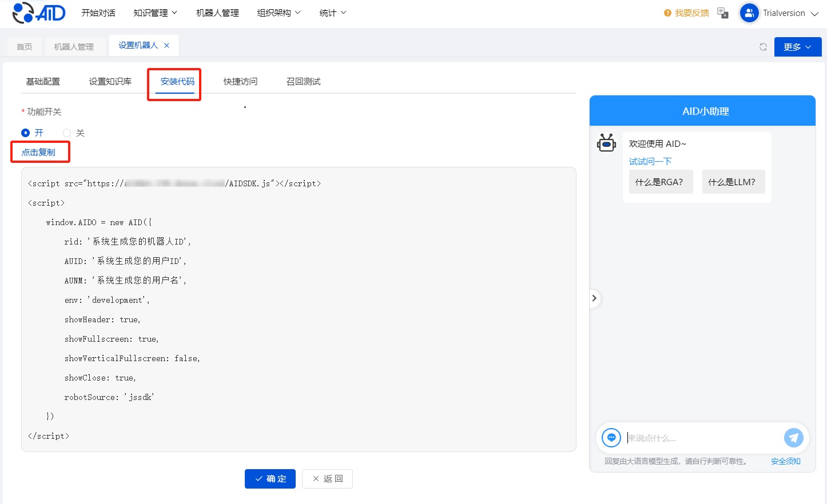Image resolution: width=827 pixels, height=504 pixels.
Task: Click the 功能开关 field label
Action: (x=44, y=111)
